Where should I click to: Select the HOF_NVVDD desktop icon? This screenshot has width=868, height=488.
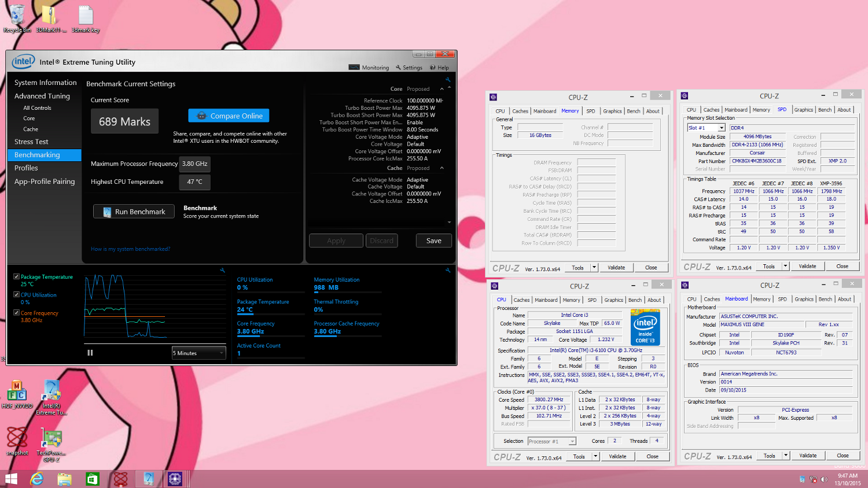[x=17, y=394]
